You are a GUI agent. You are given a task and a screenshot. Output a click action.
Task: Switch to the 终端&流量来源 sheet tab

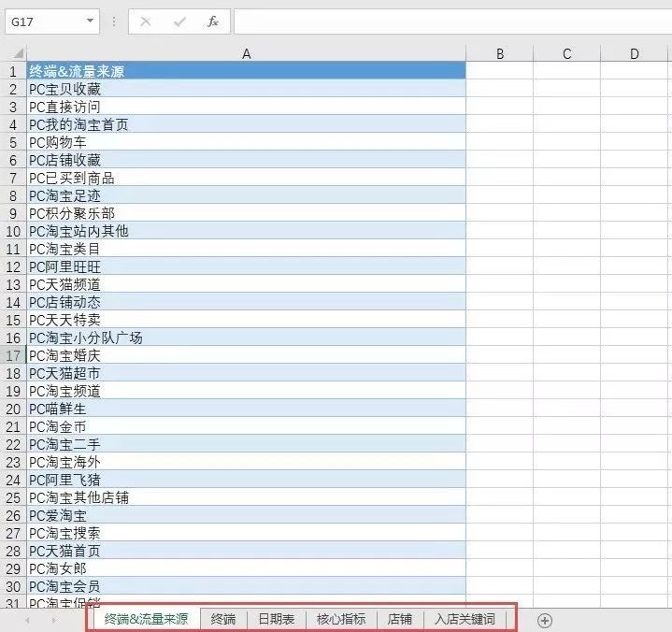point(146,619)
